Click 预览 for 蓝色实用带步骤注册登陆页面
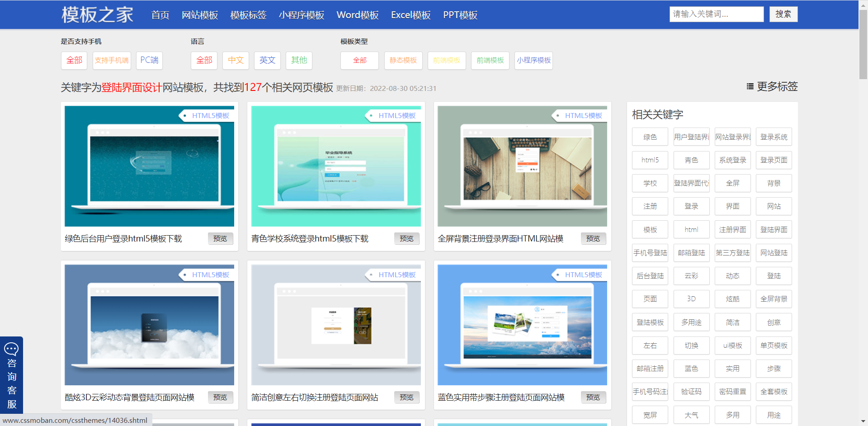This screenshot has height=426, width=868. (x=593, y=397)
